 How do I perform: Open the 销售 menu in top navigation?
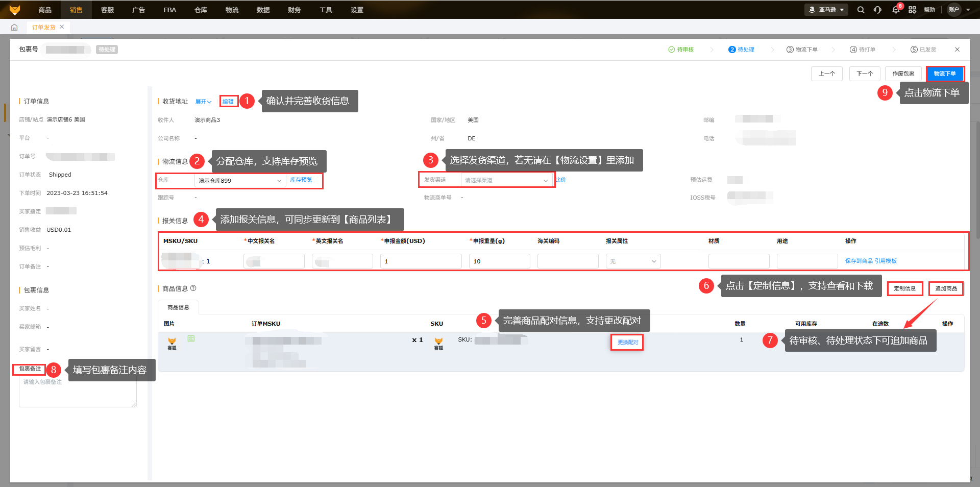point(76,10)
